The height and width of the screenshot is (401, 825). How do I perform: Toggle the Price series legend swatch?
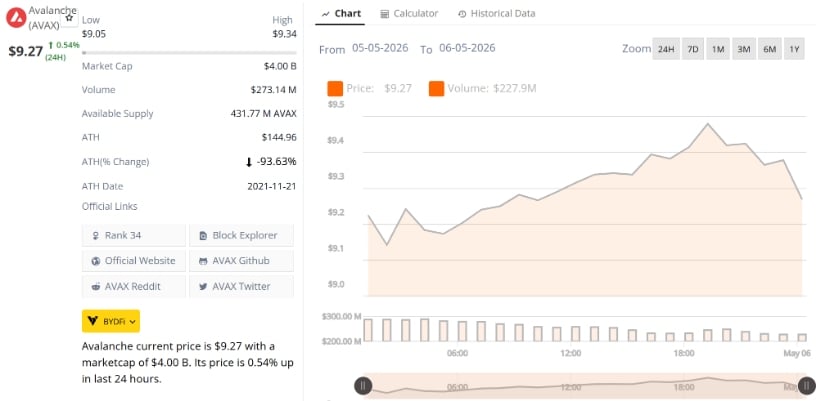point(335,88)
